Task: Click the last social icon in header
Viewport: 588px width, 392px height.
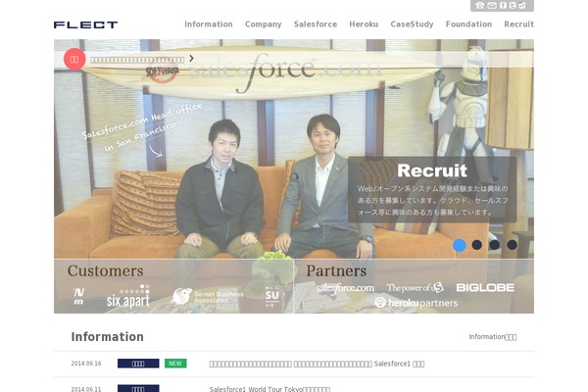Action: tap(522, 5)
